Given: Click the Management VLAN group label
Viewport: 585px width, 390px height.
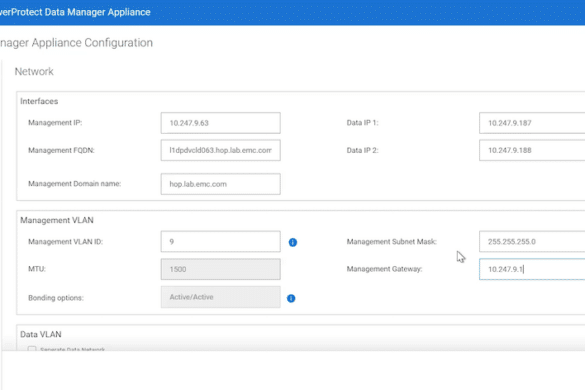Looking at the screenshot, I should click(x=57, y=220).
